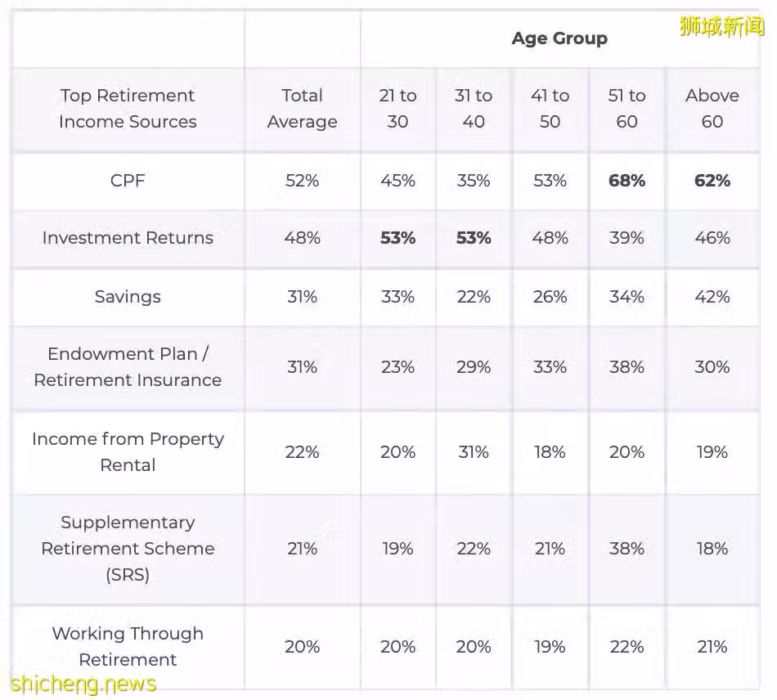The width and height of the screenshot is (777, 700).
Task: Click the Age Group header
Action: [559, 38]
